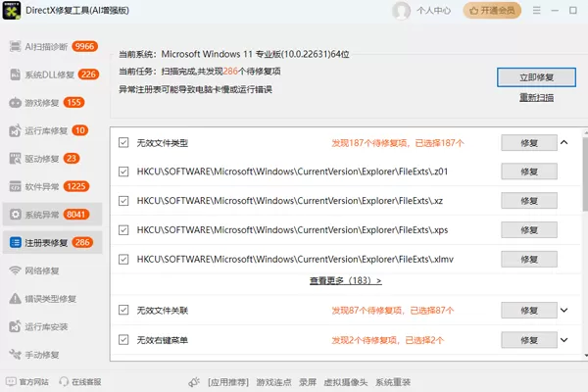
Task: Toggle the 无效右键菜单 checkbox
Action: click(123, 340)
